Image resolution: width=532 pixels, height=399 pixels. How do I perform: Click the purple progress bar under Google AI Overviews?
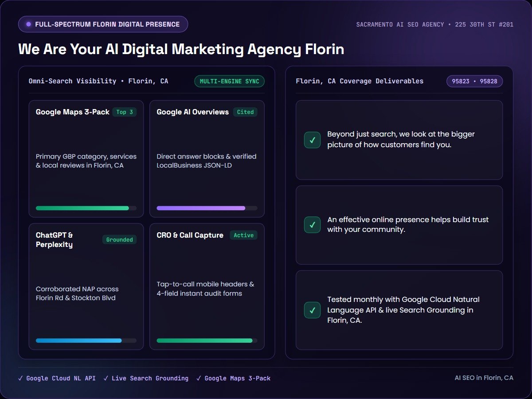[x=207, y=208]
